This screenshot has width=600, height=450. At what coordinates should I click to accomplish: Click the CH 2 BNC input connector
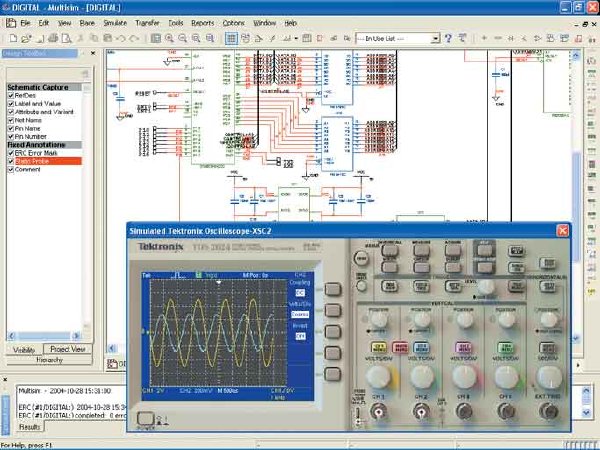point(421,412)
